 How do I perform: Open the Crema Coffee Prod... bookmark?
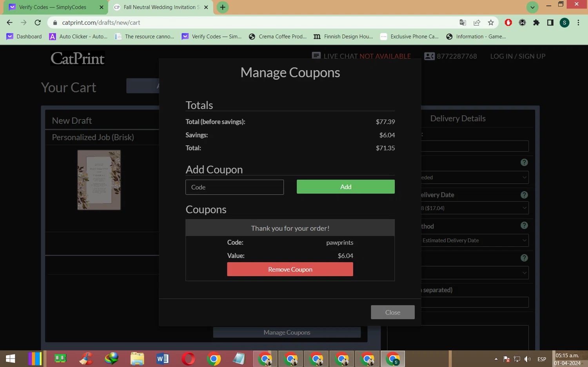click(x=278, y=36)
